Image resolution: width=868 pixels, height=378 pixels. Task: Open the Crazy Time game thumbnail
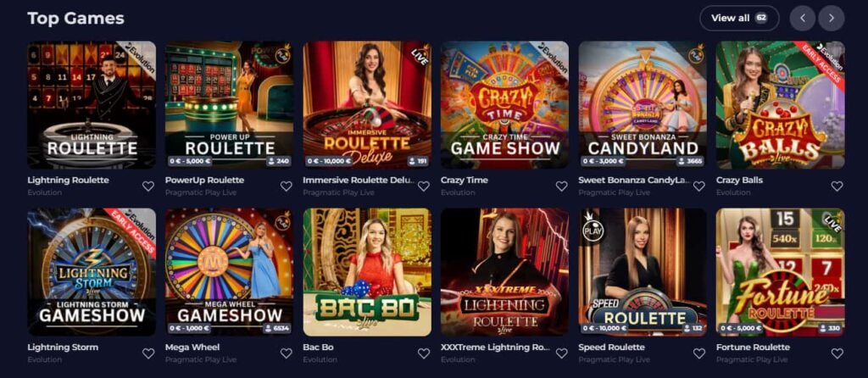tap(505, 104)
